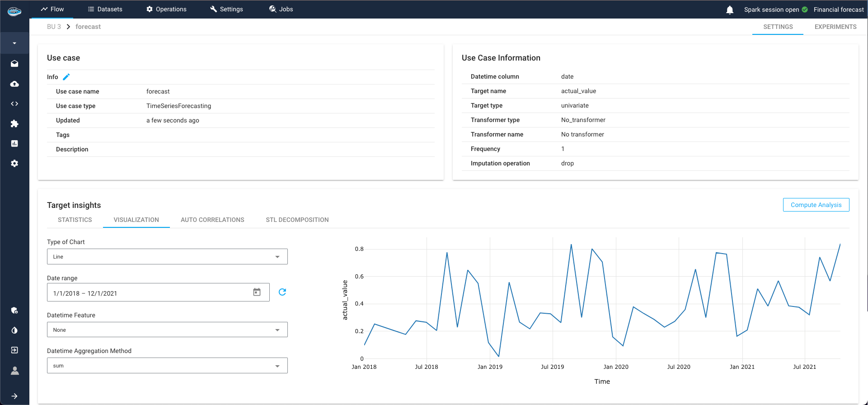Viewport: 868px width, 405px height.
Task: Switch to the STL Decomposition tab
Action: click(297, 220)
